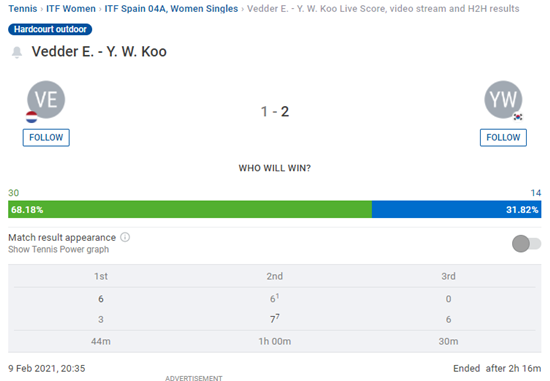The height and width of the screenshot is (381, 550).
Task: Open the YW player avatar
Action: (503, 99)
